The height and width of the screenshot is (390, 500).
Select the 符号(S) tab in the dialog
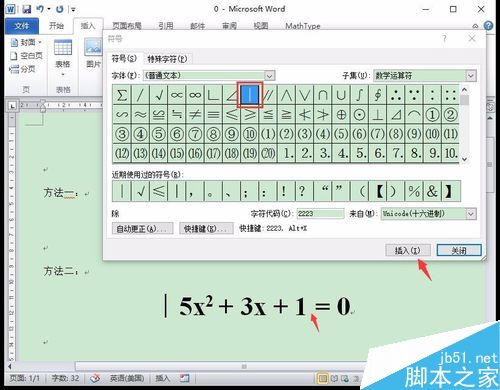pyautogui.click(x=124, y=58)
